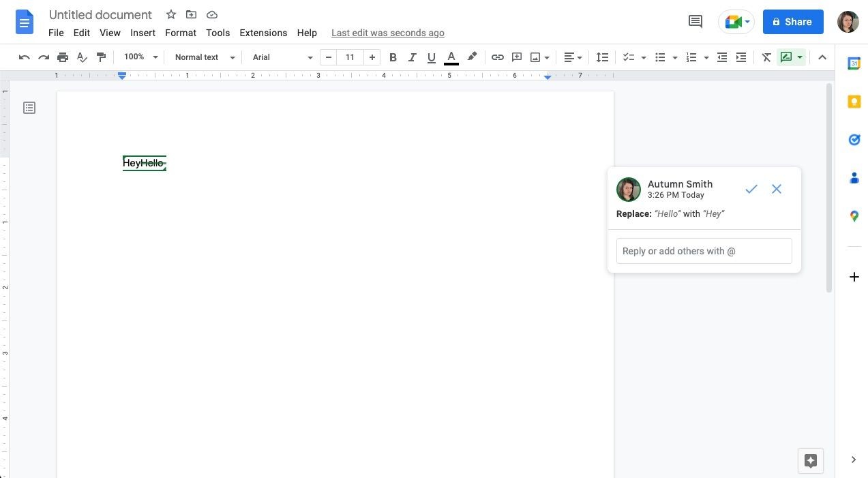The height and width of the screenshot is (478, 868).
Task: Open the Tools menu
Action: coord(218,33)
